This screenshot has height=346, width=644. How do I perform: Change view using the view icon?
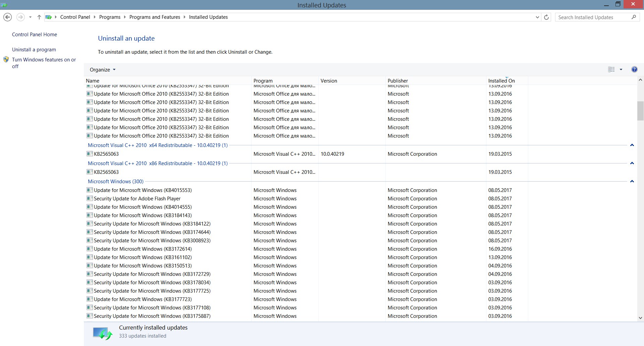611,69
